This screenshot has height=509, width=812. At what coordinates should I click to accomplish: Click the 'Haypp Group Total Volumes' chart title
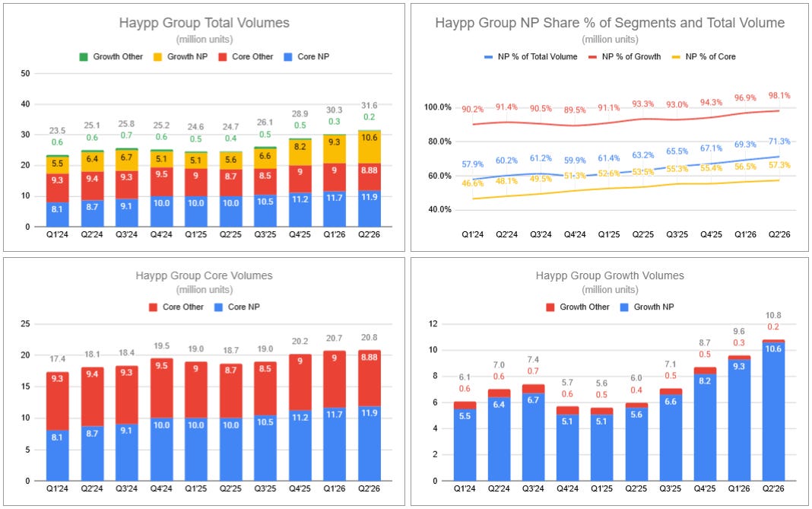pyautogui.click(x=204, y=23)
